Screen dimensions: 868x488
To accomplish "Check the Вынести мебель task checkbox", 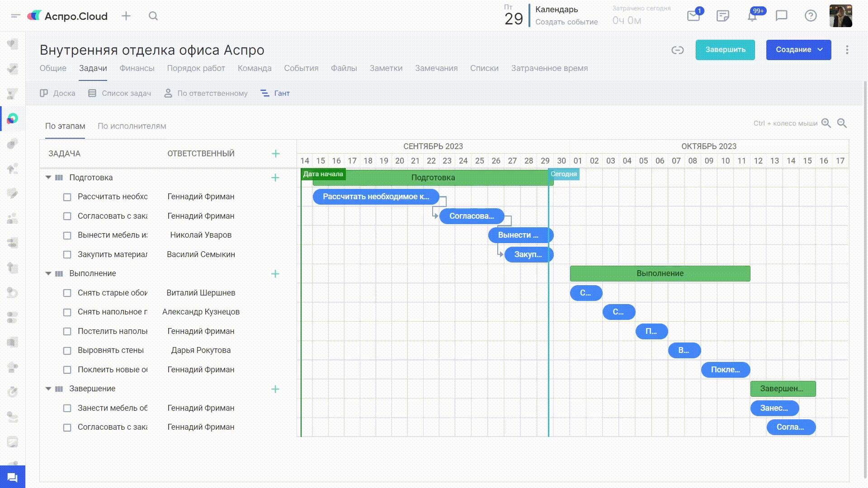I will tap(67, 235).
